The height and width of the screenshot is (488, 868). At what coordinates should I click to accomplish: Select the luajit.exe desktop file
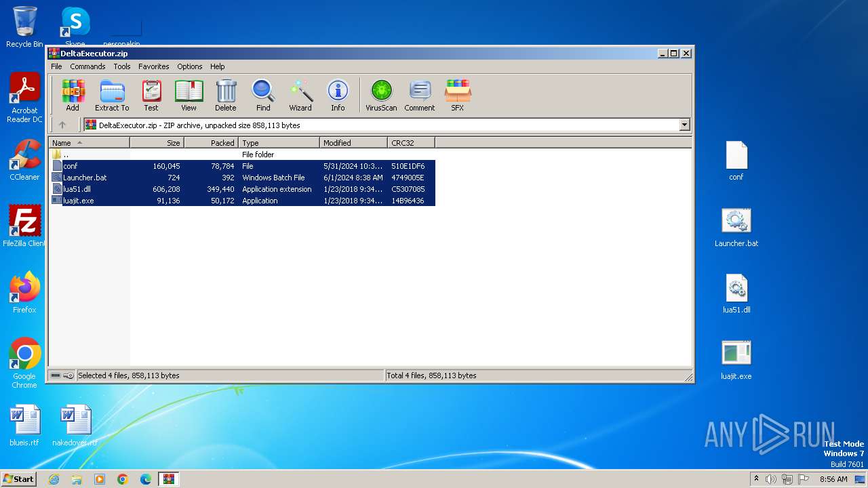pyautogui.click(x=736, y=360)
